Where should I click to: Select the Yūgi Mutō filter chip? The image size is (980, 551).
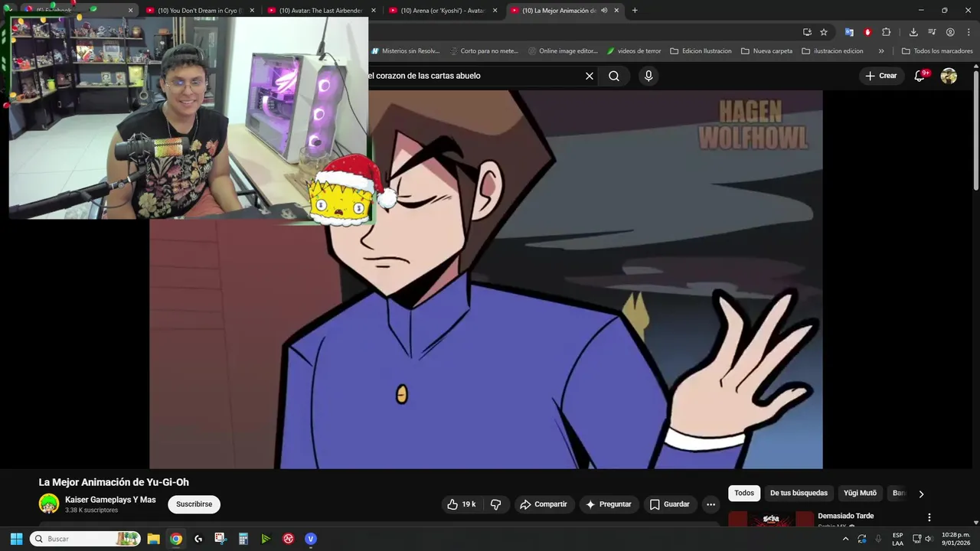click(860, 493)
